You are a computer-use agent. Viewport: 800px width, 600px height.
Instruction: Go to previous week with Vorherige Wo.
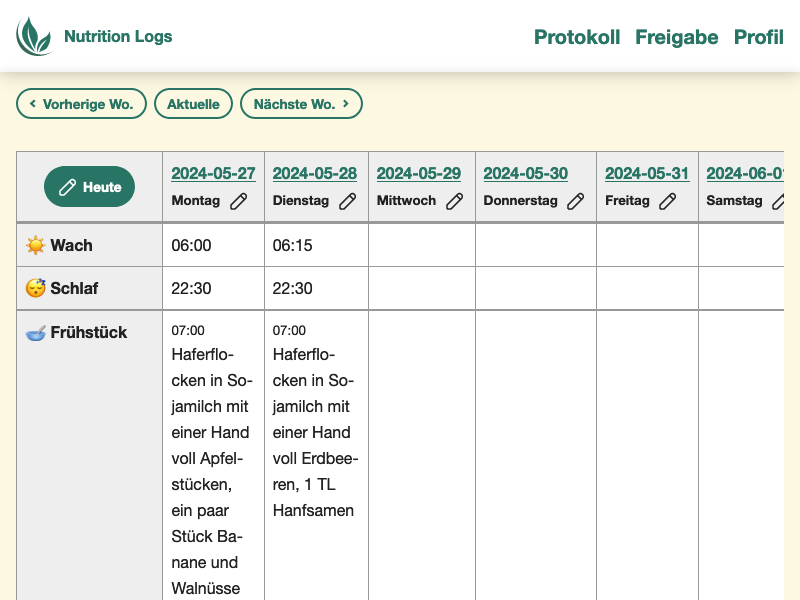pyautogui.click(x=81, y=104)
